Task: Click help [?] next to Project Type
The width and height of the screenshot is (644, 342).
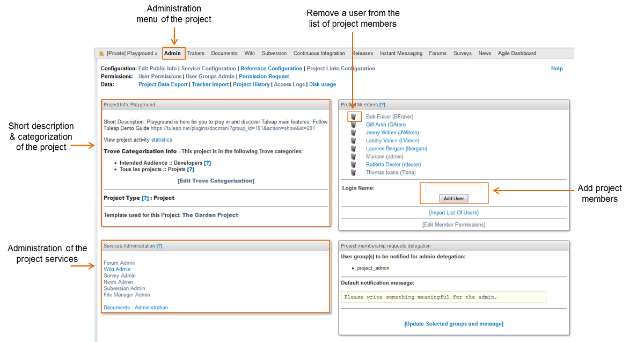Action: 145,198
